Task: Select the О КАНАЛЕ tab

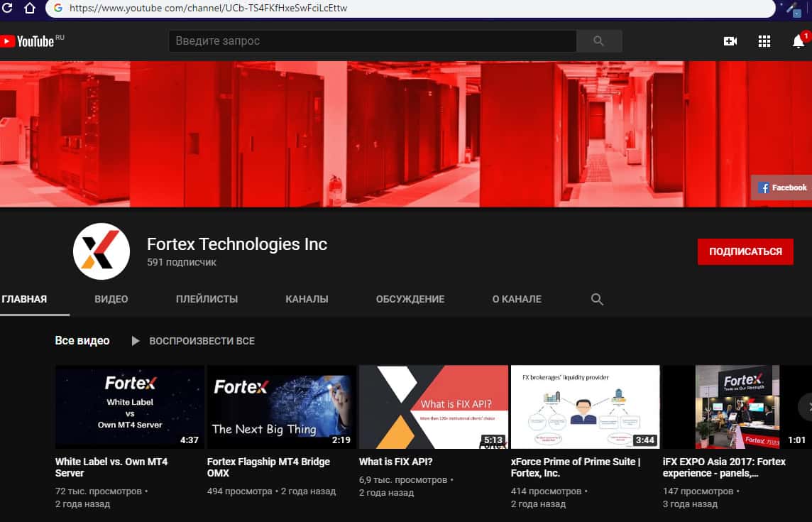Action: click(x=516, y=299)
